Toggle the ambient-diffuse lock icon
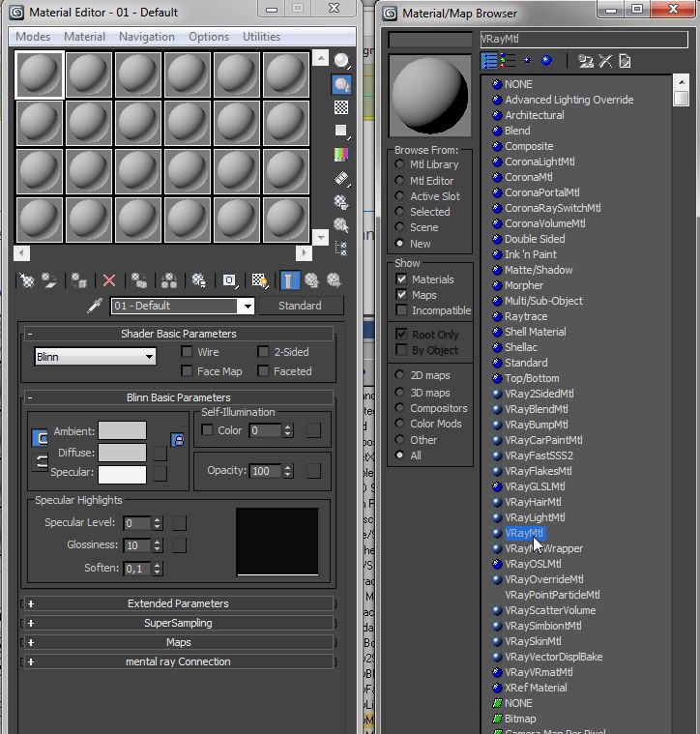 pos(178,440)
